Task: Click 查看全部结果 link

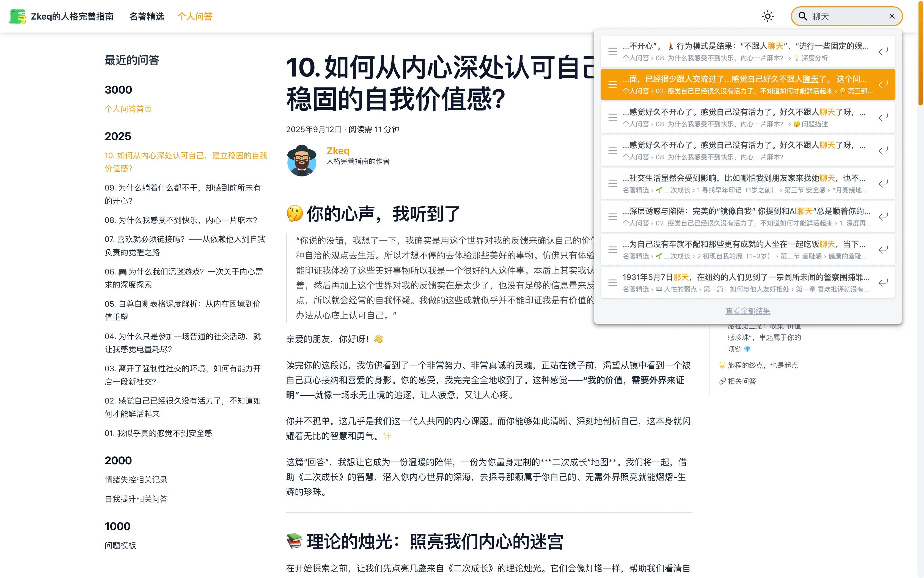Action: pos(748,311)
